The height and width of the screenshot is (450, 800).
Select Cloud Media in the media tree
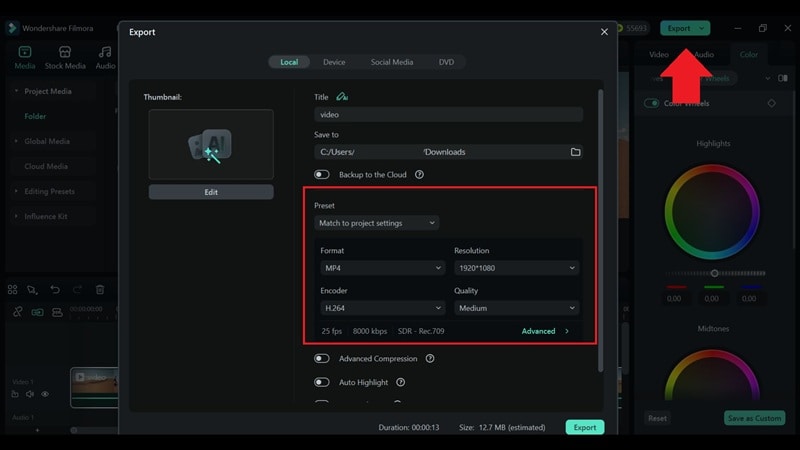46,166
